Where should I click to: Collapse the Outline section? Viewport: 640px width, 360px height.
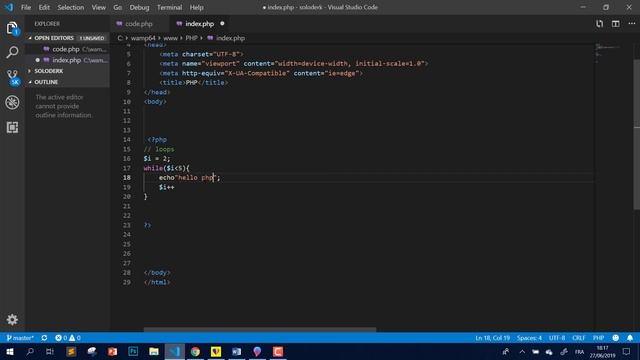pyautogui.click(x=67, y=82)
